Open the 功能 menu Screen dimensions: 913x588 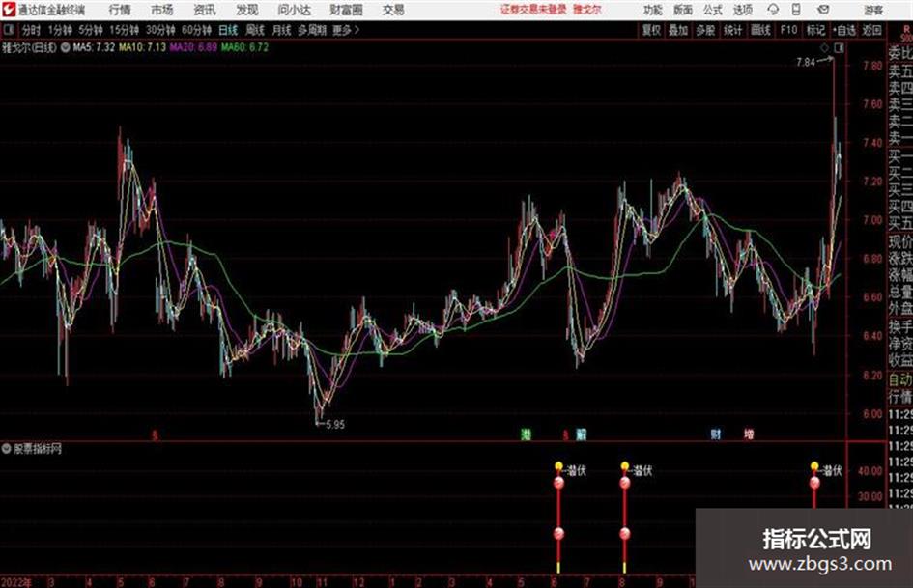(x=653, y=10)
